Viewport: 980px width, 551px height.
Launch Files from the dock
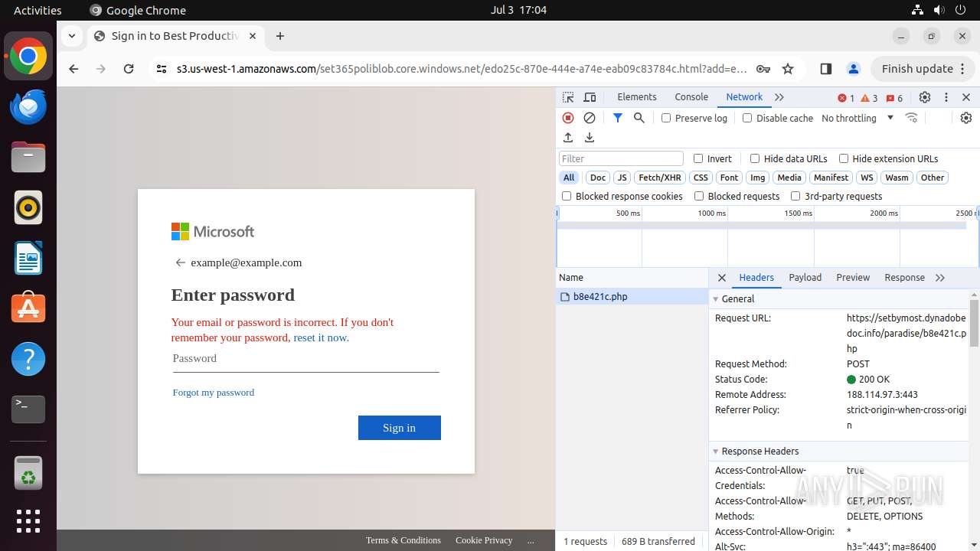(28, 158)
